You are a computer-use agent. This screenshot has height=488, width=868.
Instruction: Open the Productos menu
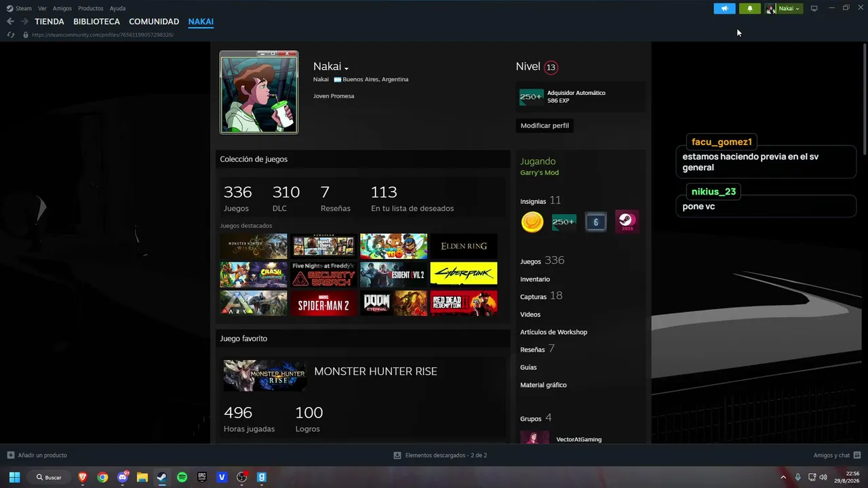pyautogui.click(x=91, y=9)
